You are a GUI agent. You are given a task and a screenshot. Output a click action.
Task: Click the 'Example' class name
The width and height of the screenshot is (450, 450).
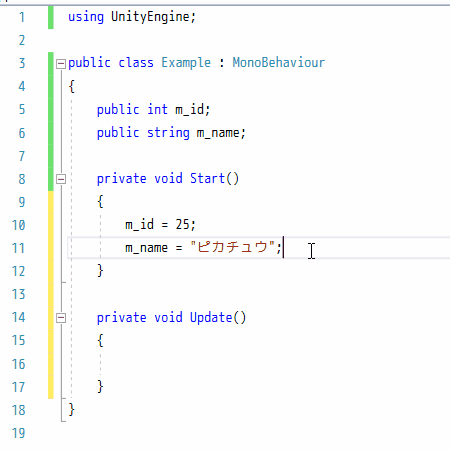(x=186, y=63)
